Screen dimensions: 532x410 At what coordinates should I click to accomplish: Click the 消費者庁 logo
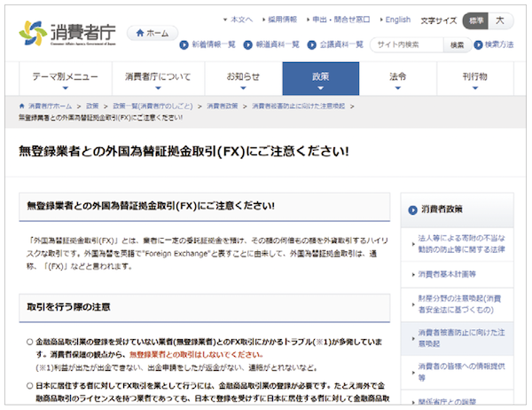point(67,34)
